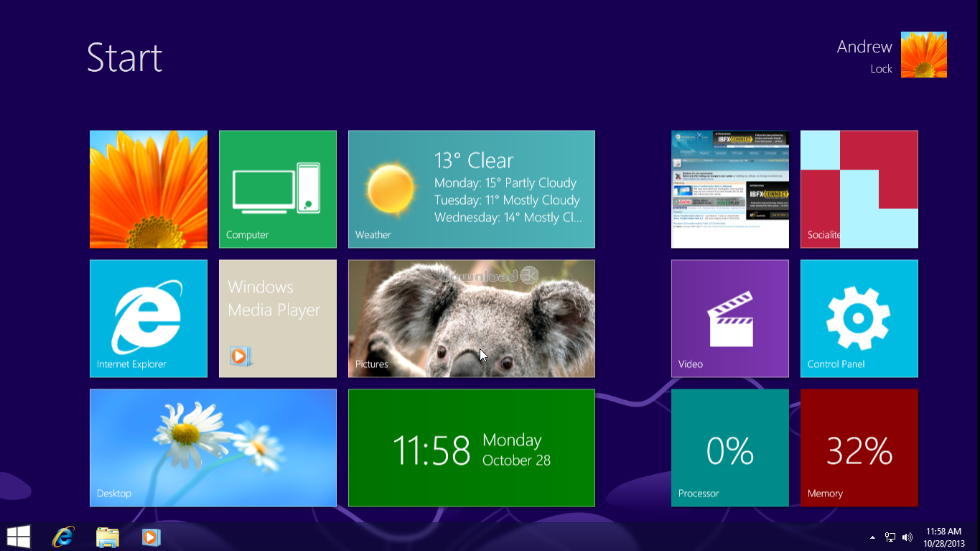Click the user account flower avatar
Viewport: 980px width, 551px height.
pos(923,55)
